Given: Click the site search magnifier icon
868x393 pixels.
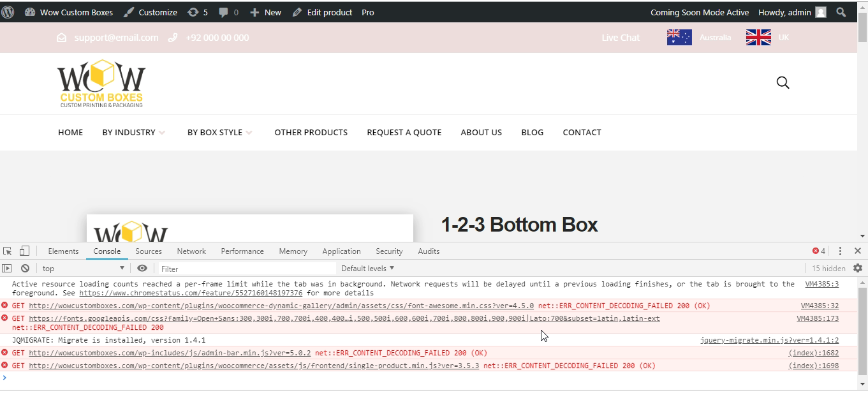Looking at the screenshot, I should tap(783, 83).
